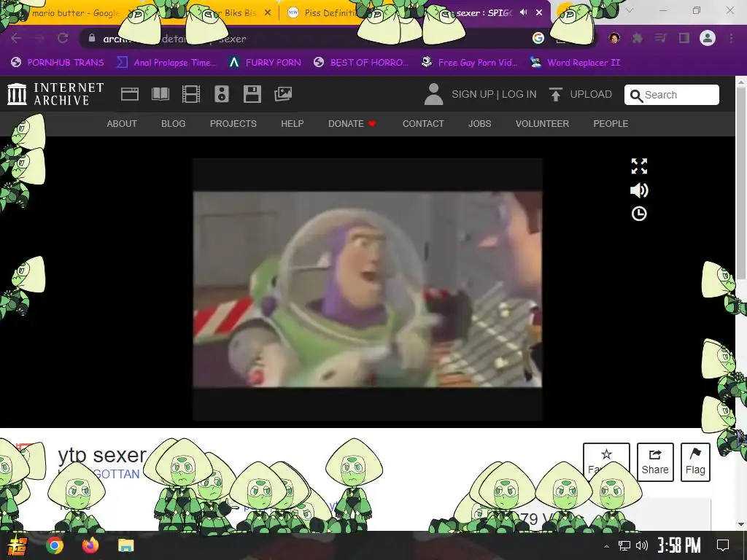Close the 'Biks Bis' tab
The width and height of the screenshot is (747, 560).
tap(268, 13)
